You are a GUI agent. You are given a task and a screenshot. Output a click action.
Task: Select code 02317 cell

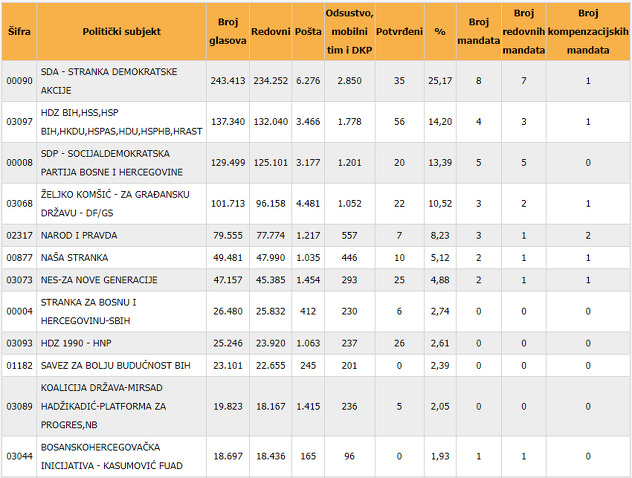pos(19,235)
